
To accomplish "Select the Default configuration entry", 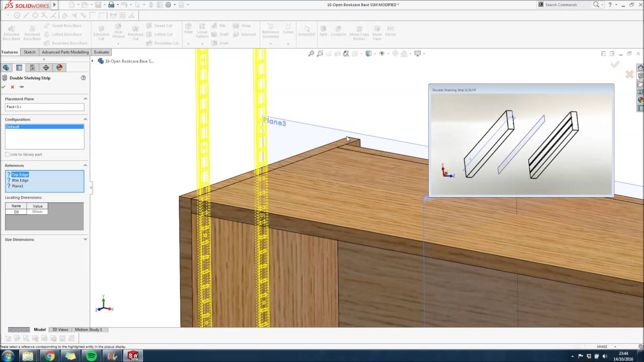I will (x=44, y=127).
